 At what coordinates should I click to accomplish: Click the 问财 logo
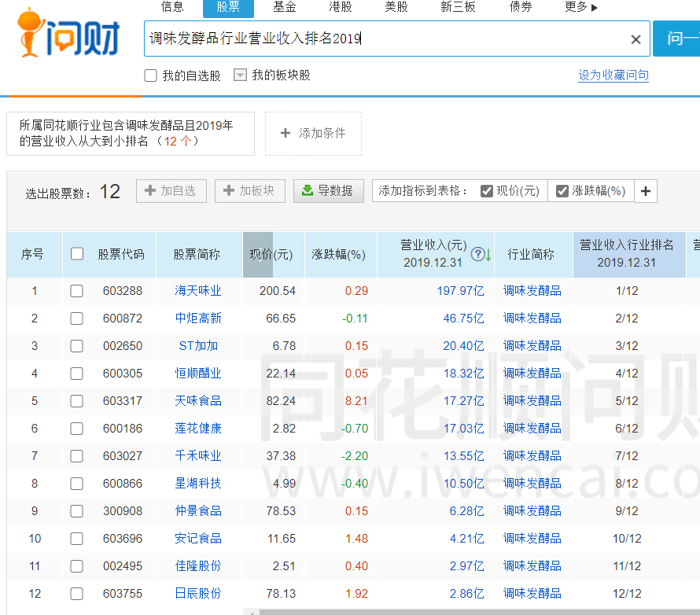click(68, 34)
